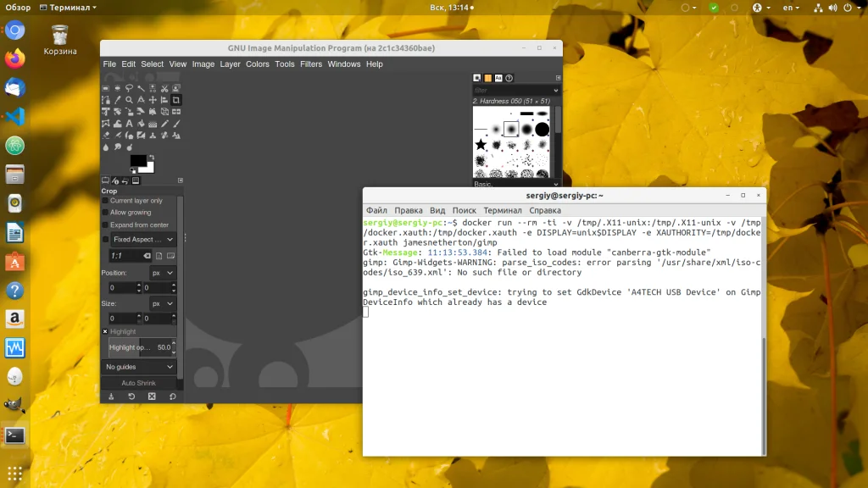Open the Size unit px dropdown
Viewport: 868px width, 488px height.
pyautogui.click(x=162, y=304)
